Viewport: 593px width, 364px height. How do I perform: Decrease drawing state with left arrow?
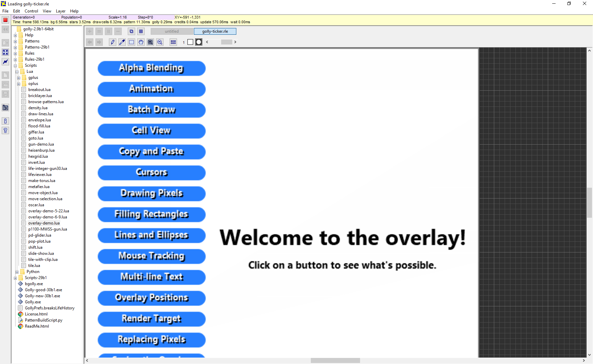click(x=207, y=42)
